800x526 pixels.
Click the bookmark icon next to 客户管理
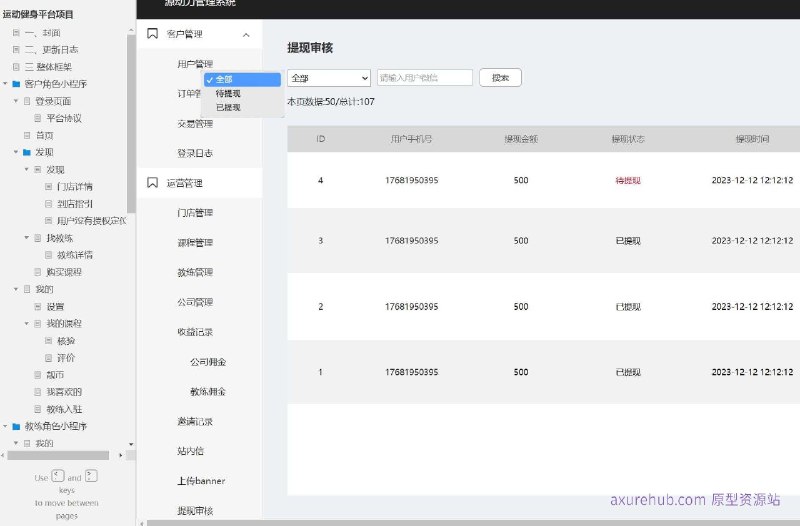point(152,34)
